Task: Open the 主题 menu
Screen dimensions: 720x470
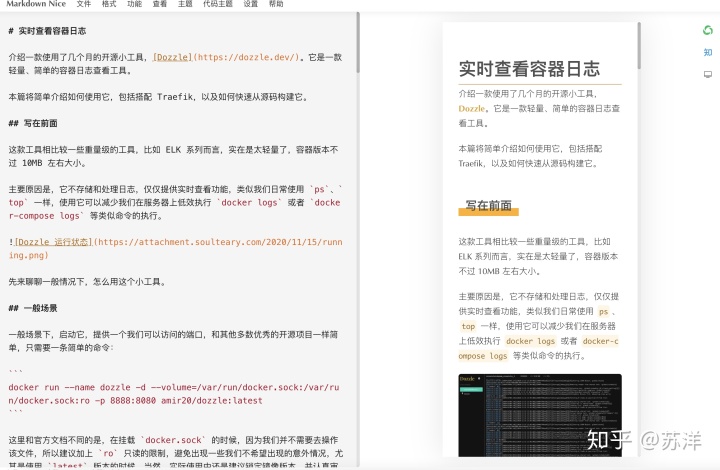Action: pos(185,4)
